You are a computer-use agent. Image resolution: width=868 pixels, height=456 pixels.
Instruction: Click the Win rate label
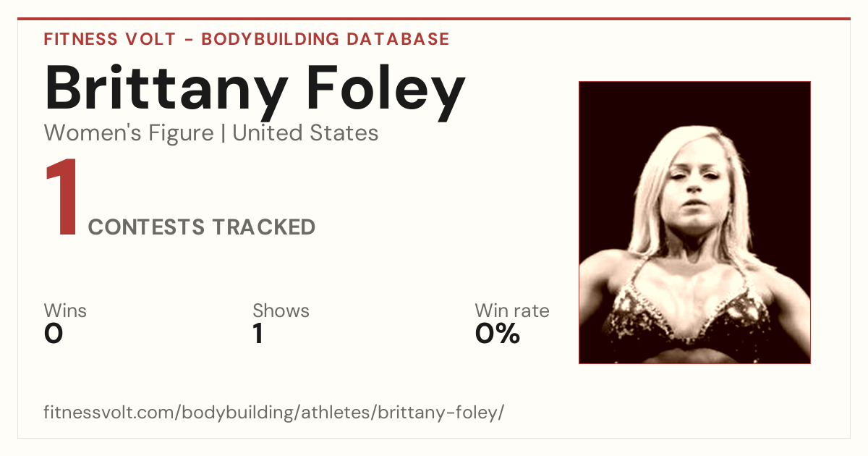pos(512,311)
